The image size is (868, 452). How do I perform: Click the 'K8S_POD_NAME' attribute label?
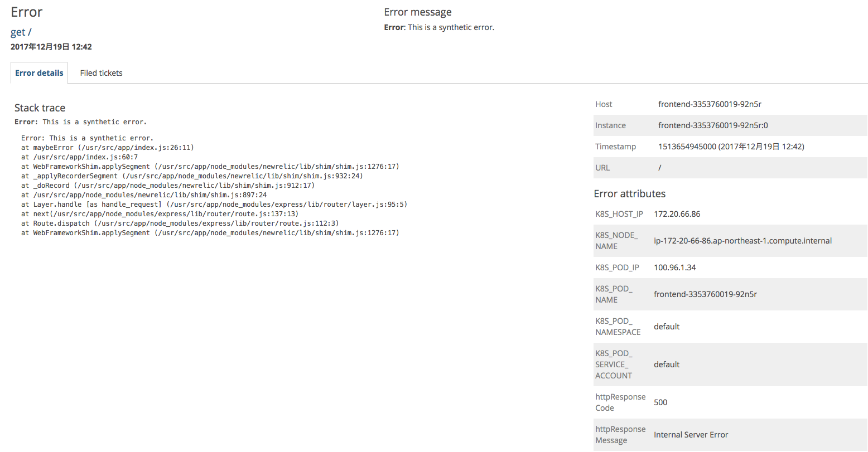[x=614, y=294]
